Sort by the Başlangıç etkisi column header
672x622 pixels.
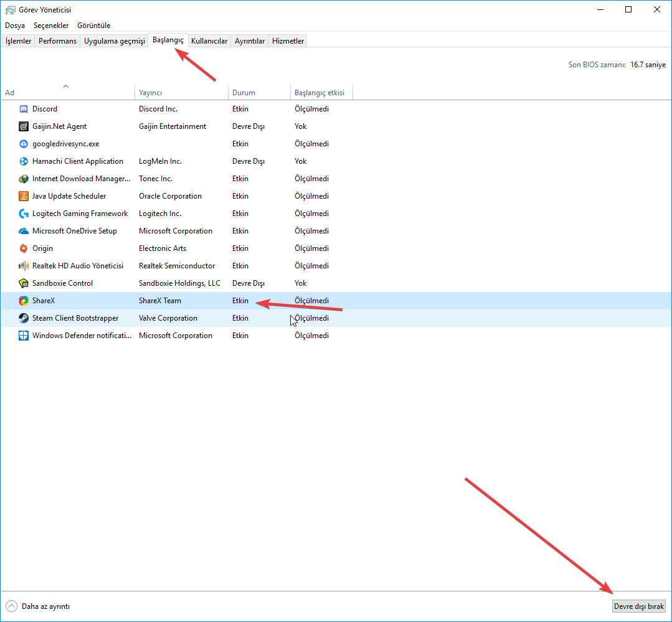tap(321, 92)
